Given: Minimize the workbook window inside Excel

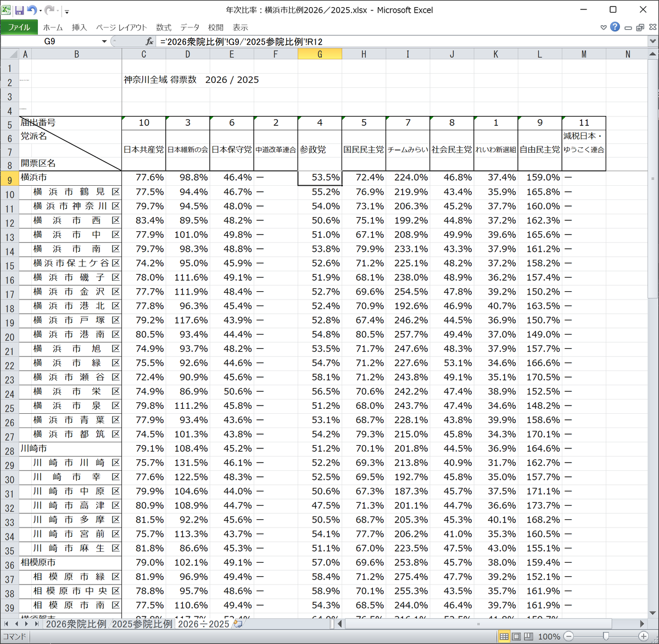Looking at the screenshot, I should point(628,27).
